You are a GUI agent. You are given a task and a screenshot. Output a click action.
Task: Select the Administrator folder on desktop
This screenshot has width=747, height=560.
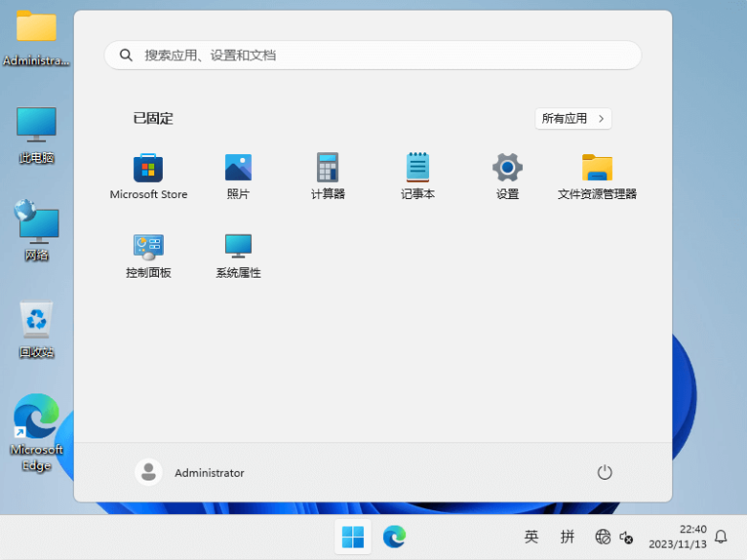click(36, 38)
